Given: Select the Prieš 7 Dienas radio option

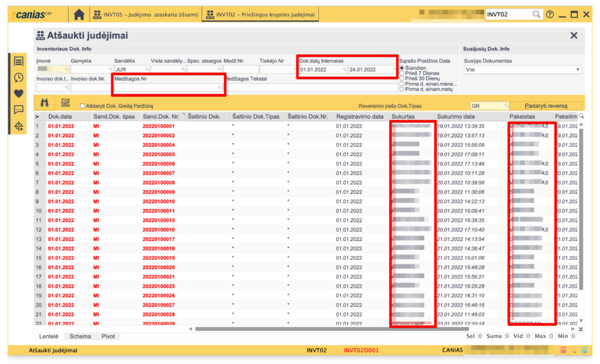Looking at the screenshot, I should (402, 73).
